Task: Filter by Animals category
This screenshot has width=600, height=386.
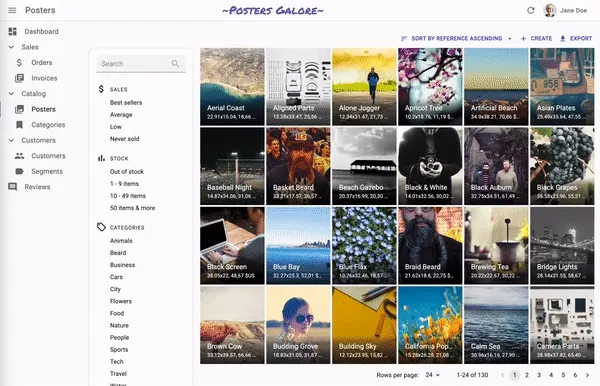Action: pos(121,241)
